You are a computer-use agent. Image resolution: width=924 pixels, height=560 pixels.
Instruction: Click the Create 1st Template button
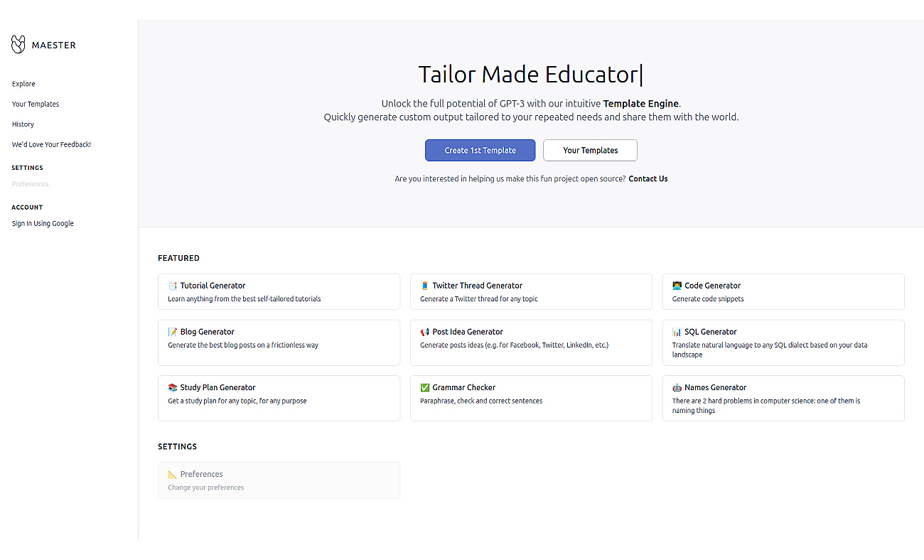pos(480,150)
